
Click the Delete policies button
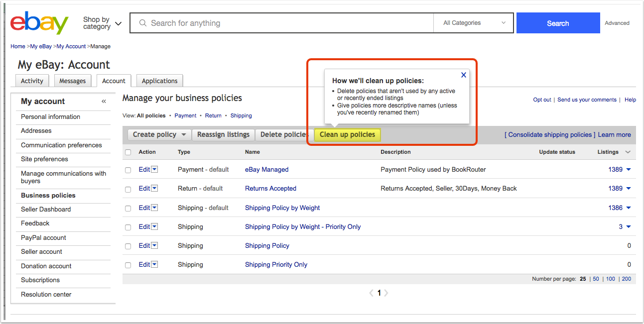tap(284, 134)
